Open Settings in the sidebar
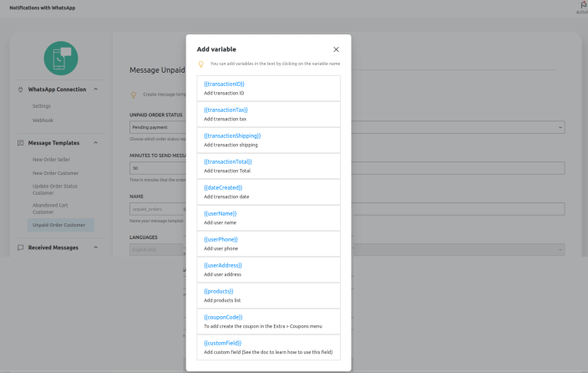Screen dimensions: 588x373 [x=42, y=106]
